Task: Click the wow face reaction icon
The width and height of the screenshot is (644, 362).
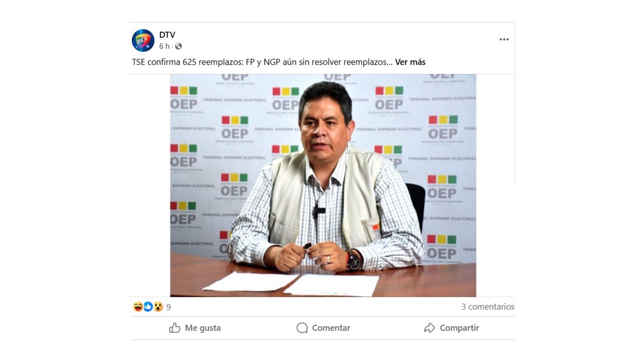Action: [158, 307]
